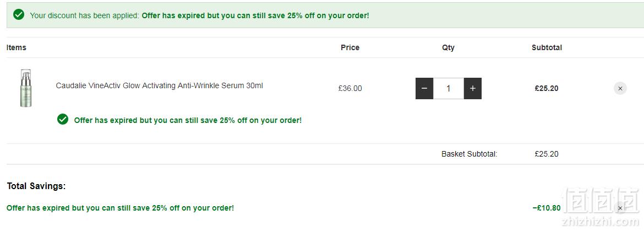Click the −£10.80 savings amount

click(546, 208)
